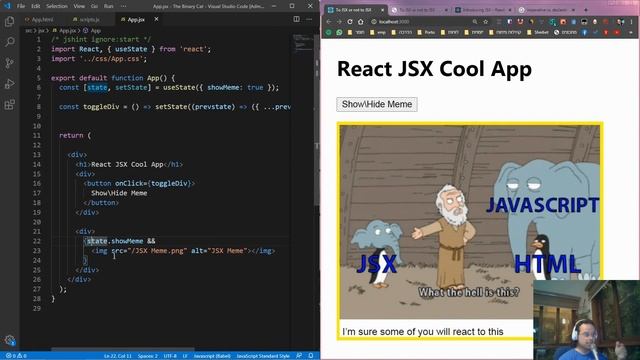Place cursor on line 22 state.showMeme
The width and height of the screenshot is (640, 360).
[x=115, y=241]
